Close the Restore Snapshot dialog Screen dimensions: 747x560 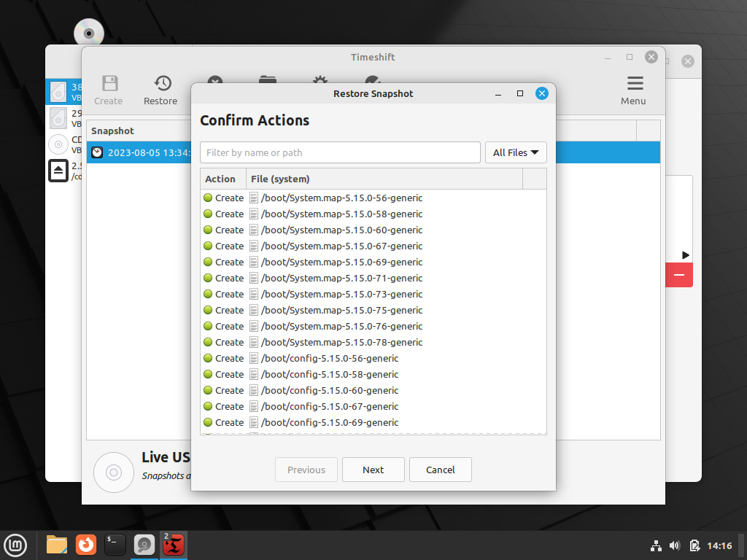[542, 93]
